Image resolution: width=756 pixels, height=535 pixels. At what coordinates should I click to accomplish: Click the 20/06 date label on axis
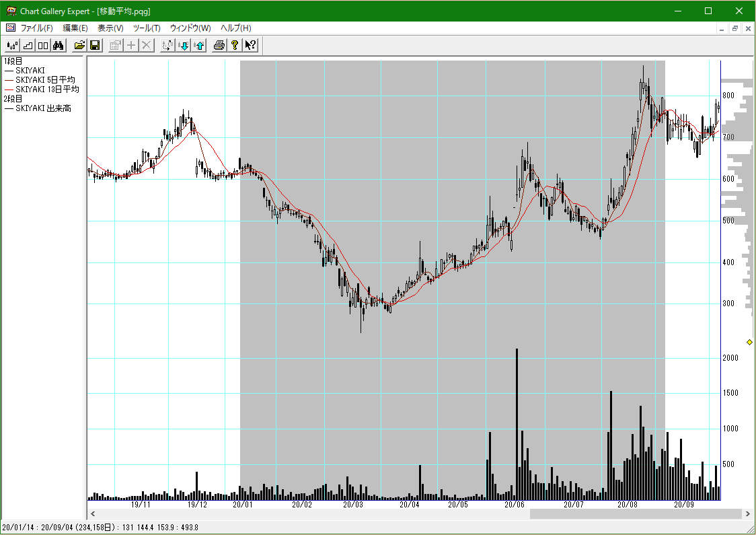pos(515,505)
